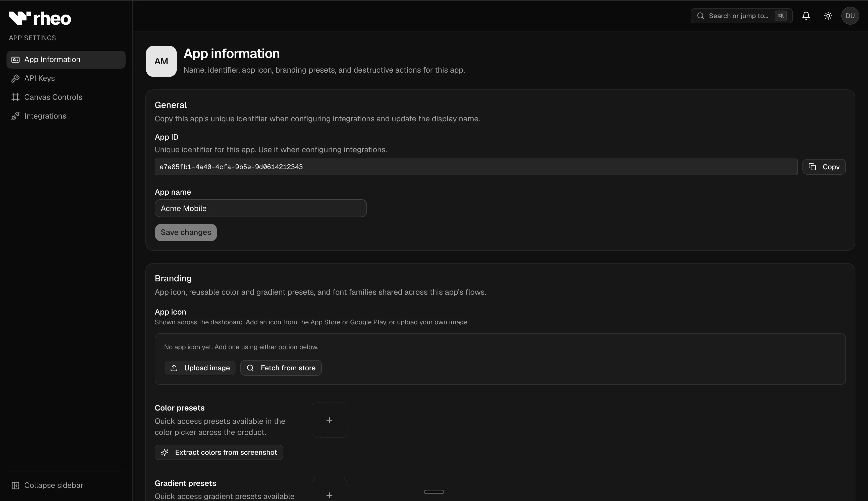The image size is (868, 501).
Task: Upload an app icon image
Action: [200, 368]
